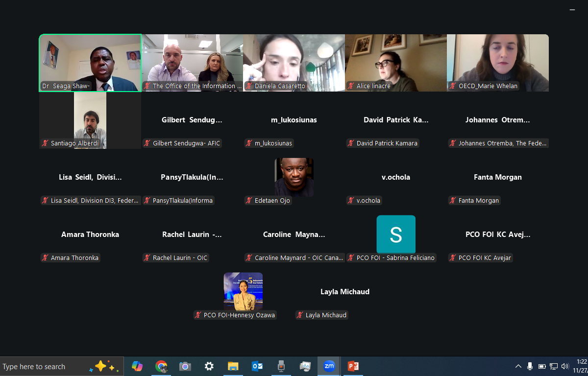
Task: Show hidden system tray icons
Action: click(x=518, y=366)
